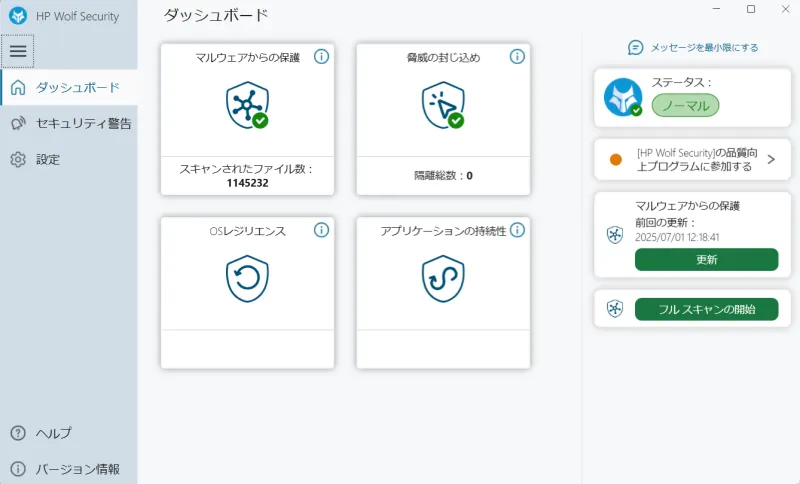Open セキュリティ警告 in the sidebar
The width and height of the screenshot is (800, 484).
tap(69, 123)
